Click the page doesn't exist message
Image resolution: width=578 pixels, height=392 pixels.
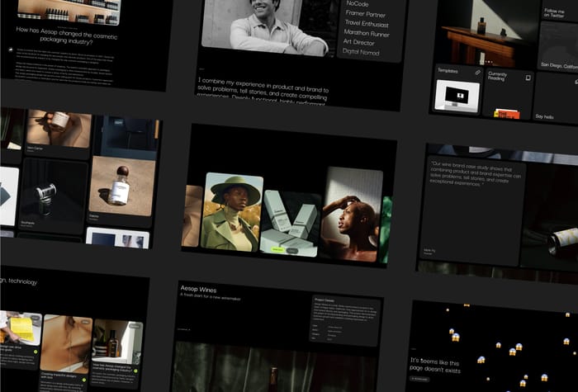point(435,366)
